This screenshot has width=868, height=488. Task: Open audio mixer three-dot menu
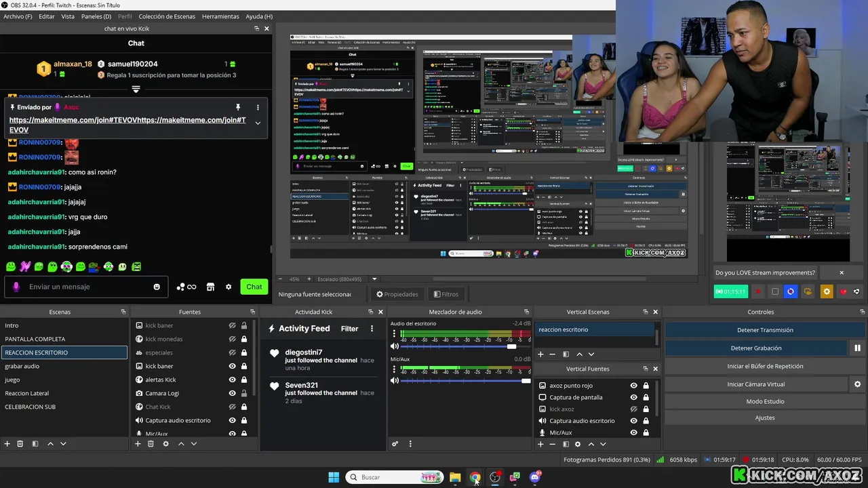tap(410, 444)
